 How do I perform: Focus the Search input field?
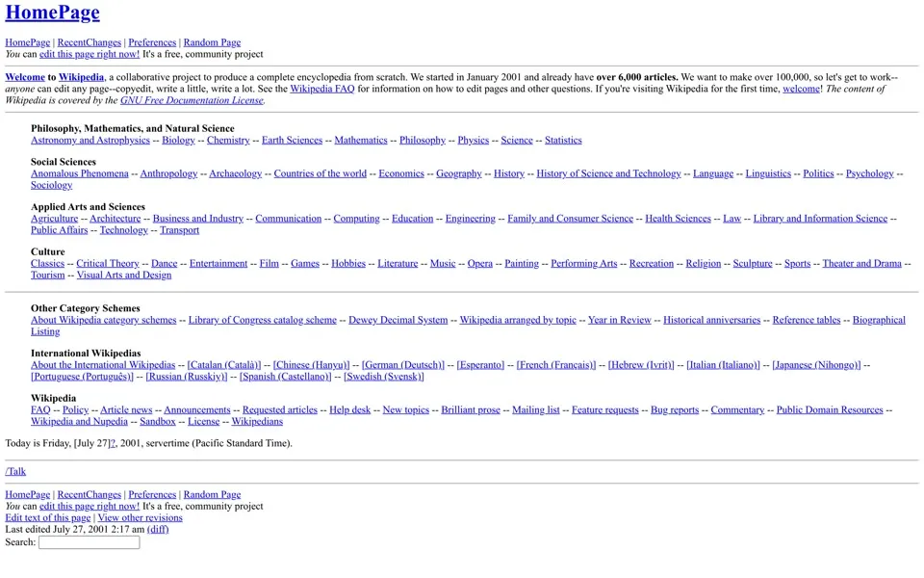89,542
